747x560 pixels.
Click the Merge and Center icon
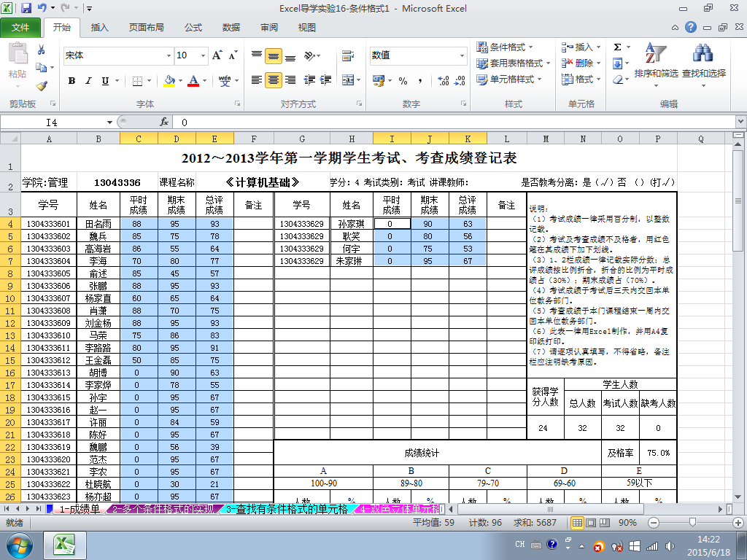[348, 80]
